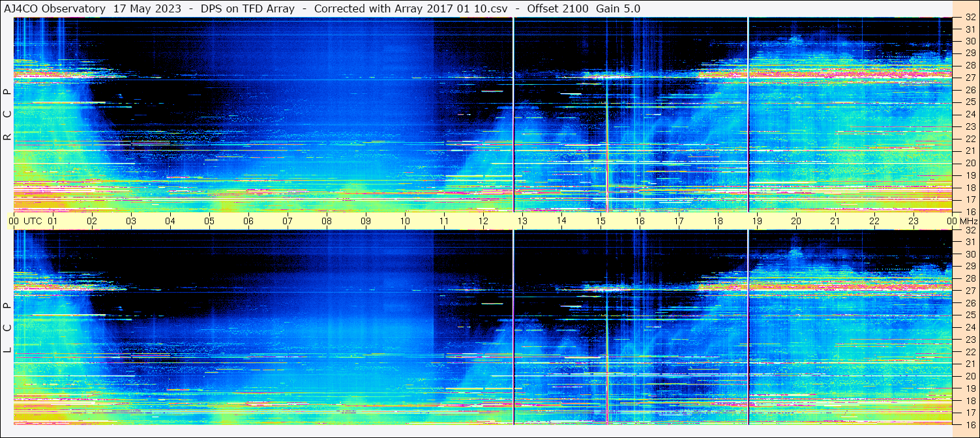Click 25 MHz label on LCP frequency scale

[970, 315]
